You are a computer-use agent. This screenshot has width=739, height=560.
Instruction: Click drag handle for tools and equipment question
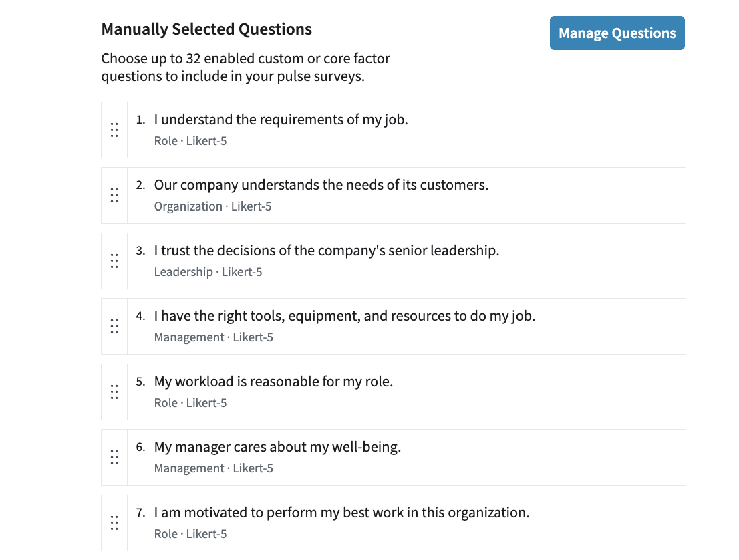[114, 326]
